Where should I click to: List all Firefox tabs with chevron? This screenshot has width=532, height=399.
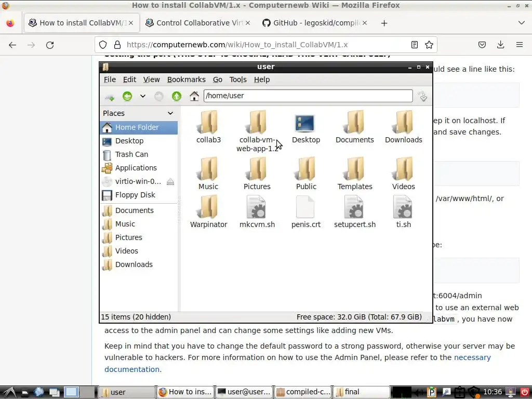pos(522,23)
